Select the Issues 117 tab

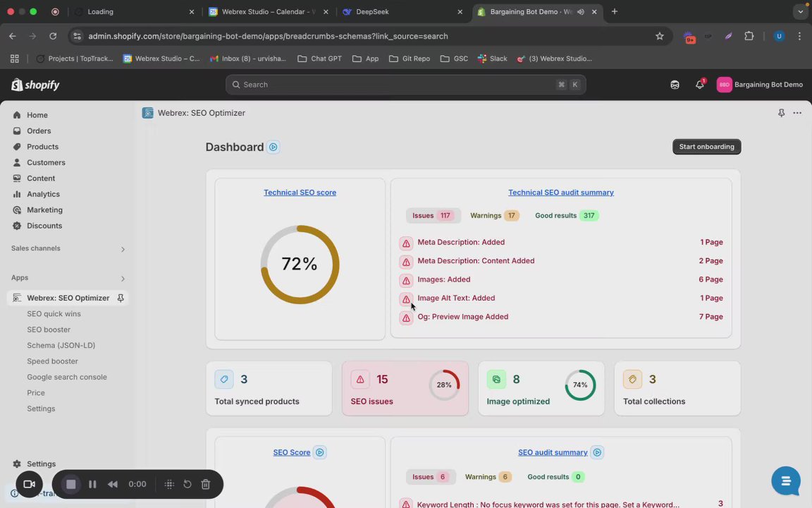pos(433,216)
